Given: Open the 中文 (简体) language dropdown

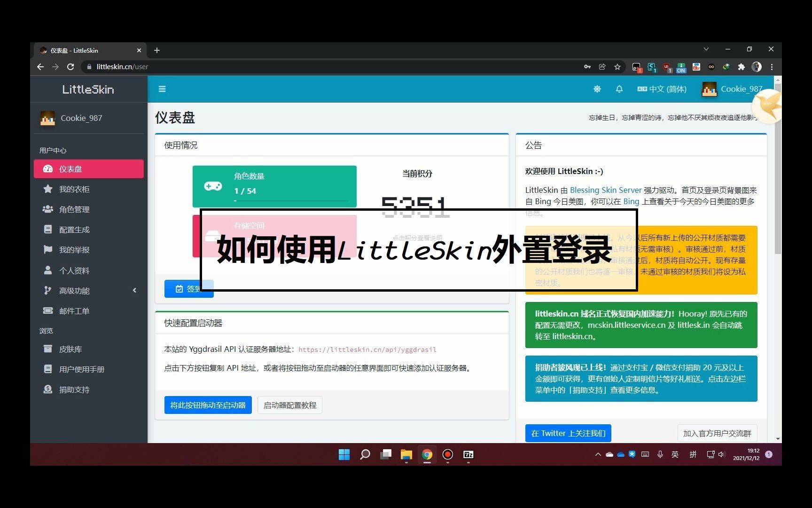Looking at the screenshot, I should [662, 89].
